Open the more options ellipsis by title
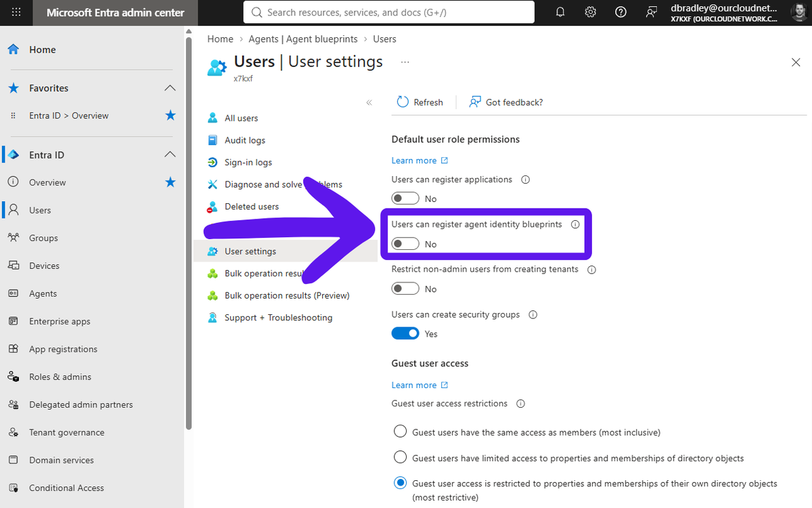The width and height of the screenshot is (812, 508). (405, 62)
